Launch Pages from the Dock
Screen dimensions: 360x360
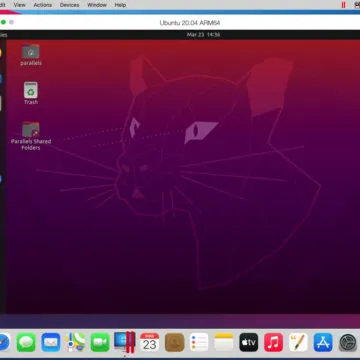[x=298, y=342]
